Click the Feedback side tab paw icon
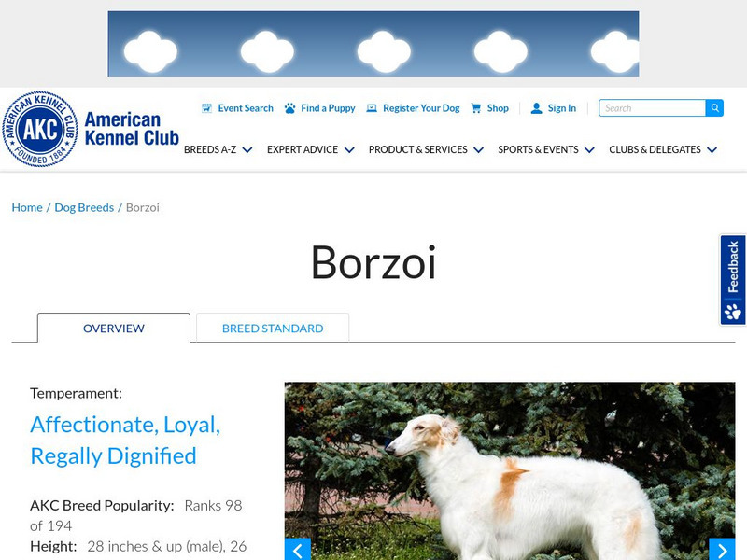 733,313
